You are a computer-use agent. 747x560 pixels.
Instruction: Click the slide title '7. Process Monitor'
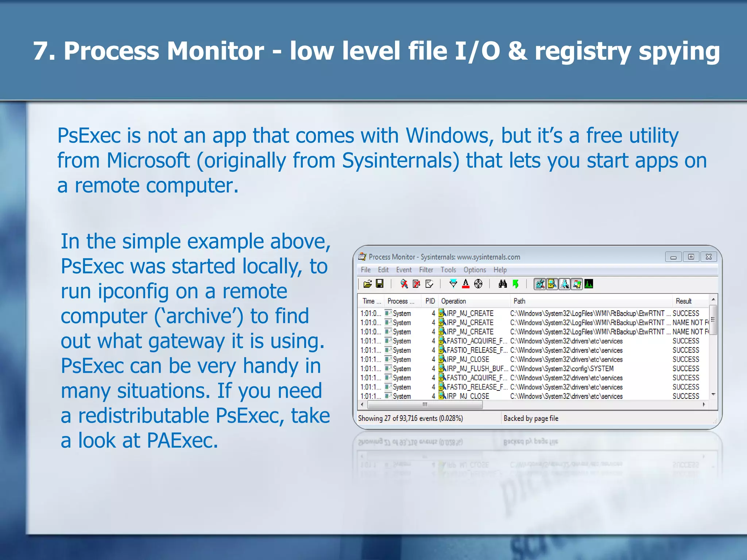pyautogui.click(x=148, y=51)
